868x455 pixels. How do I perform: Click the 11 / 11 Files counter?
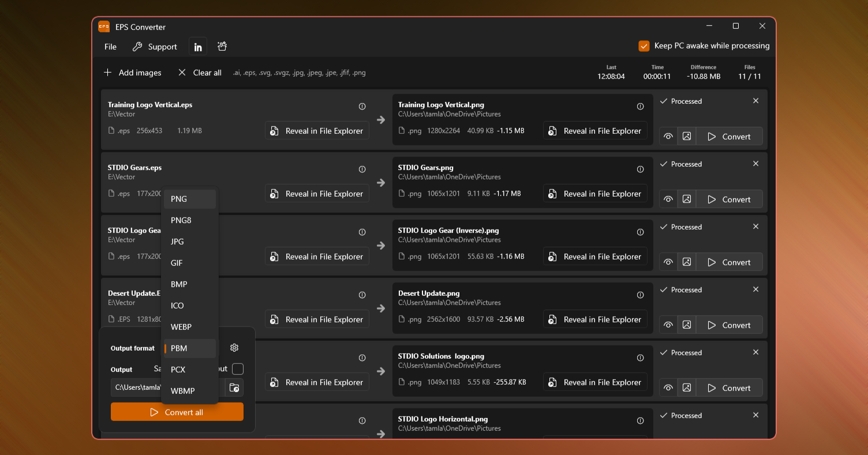tap(750, 76)
